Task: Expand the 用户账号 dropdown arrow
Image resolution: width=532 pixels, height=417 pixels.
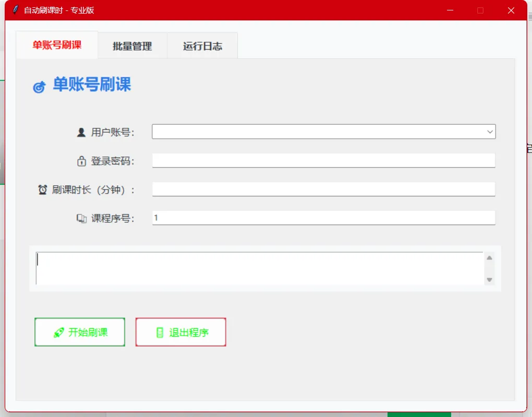Action: (x=490, y=132)
